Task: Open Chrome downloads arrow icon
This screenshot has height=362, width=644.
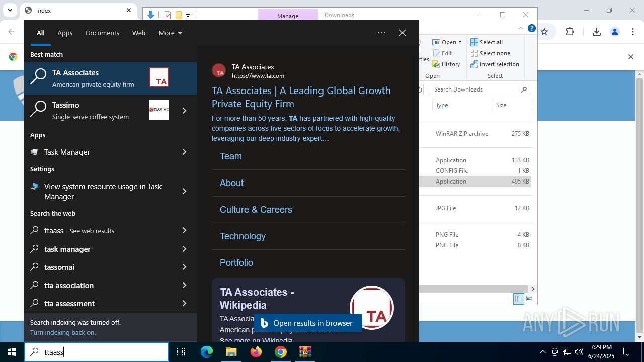Action: click(597, 32)
